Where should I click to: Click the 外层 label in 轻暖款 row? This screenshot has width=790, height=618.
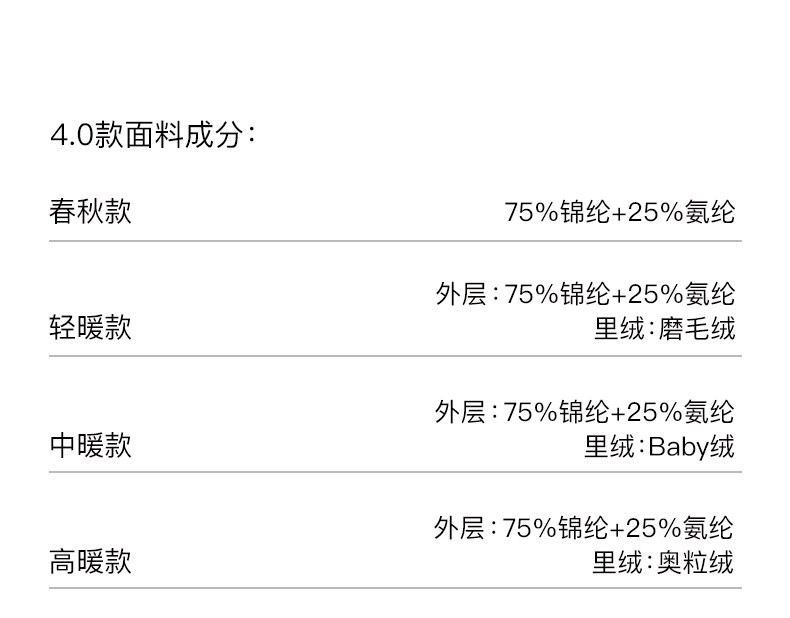(460, 294)
